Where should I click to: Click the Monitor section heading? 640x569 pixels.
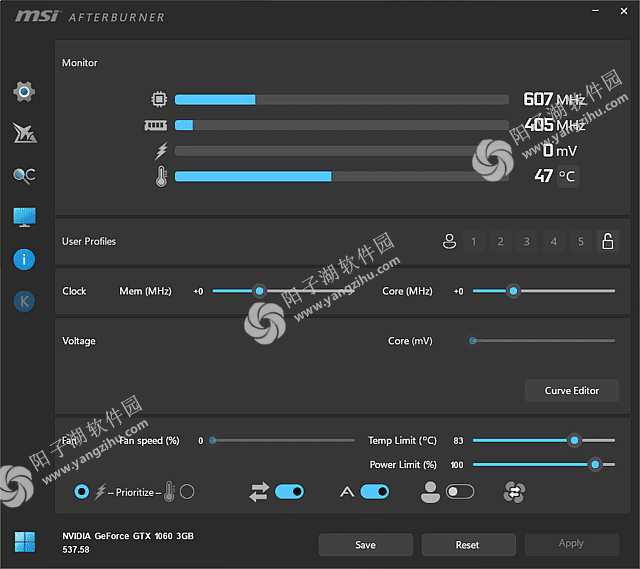tap(80, 63)
